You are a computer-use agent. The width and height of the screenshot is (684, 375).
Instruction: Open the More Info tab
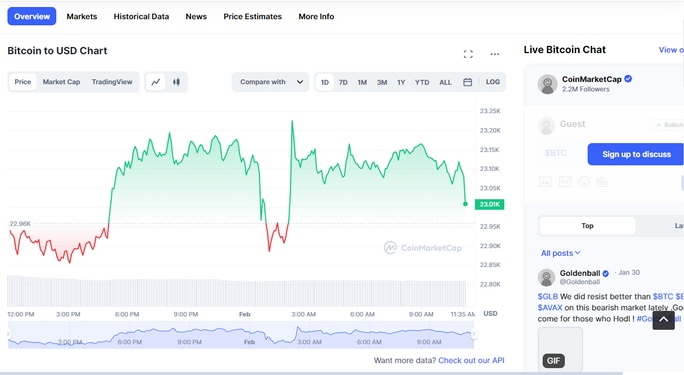316,17
